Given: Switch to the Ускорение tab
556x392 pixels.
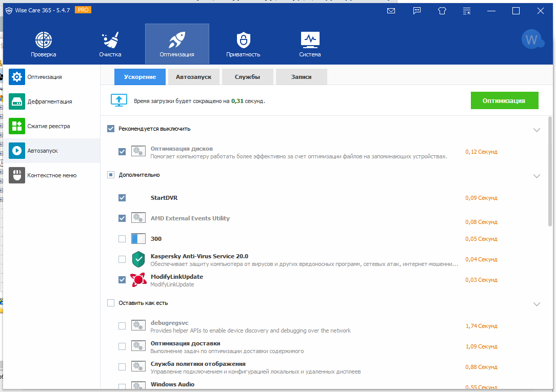Looking at the screenshot, I should (x=140, y=77).
